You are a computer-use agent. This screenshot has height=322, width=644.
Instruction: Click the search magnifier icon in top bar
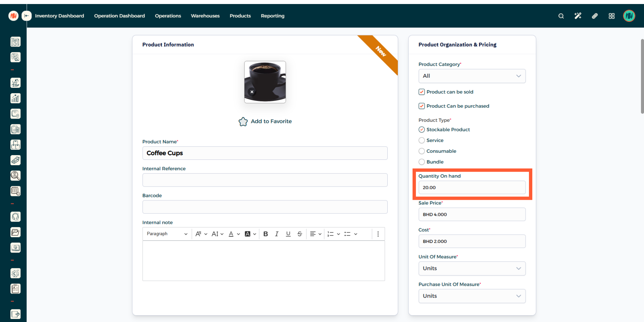561,16
